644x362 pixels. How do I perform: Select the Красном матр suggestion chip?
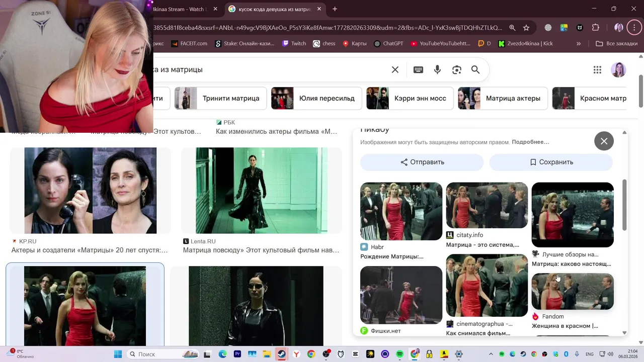click(x=589, y=98)
